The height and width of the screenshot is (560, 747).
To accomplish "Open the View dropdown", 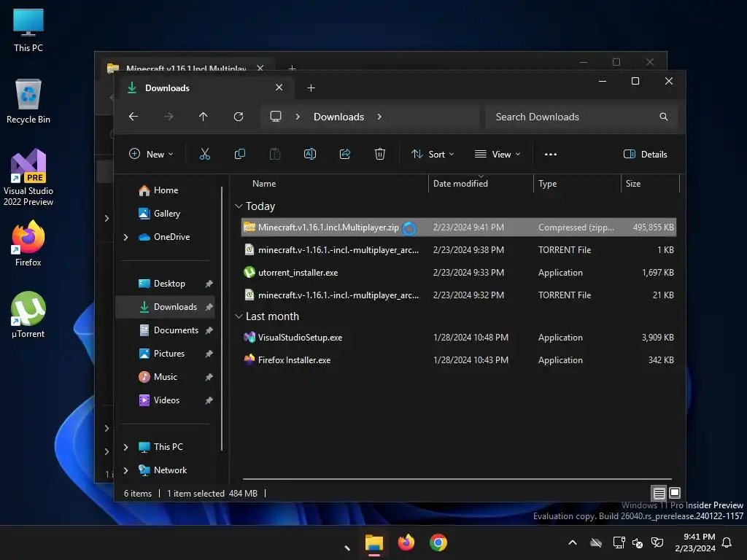I will pos(498,155).
